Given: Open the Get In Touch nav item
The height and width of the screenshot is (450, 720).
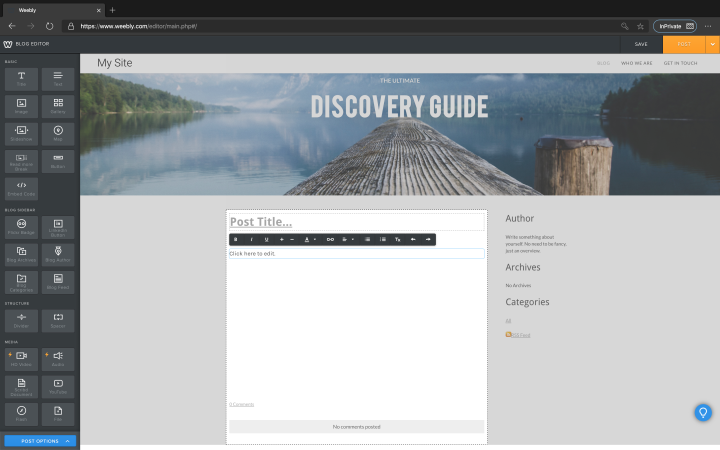Looking at the screenshot, I should point(680,63).
